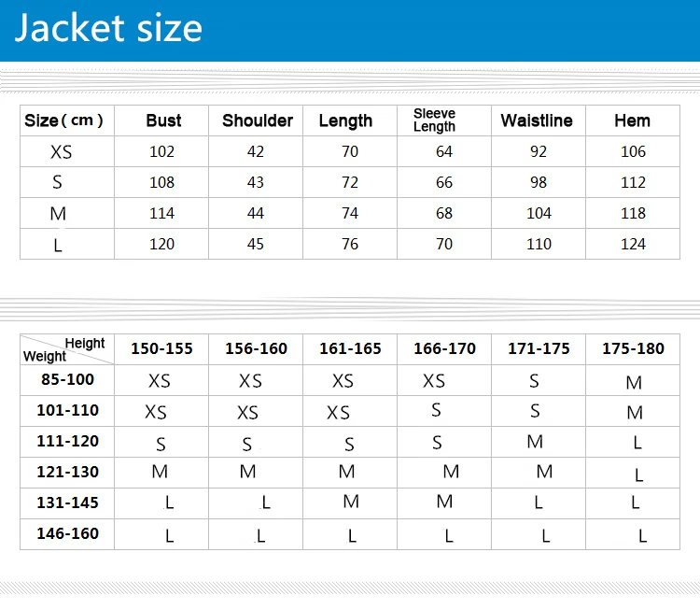700x609 pixels.
Task: Click length value 76
Action: click(x=350, y=244)
